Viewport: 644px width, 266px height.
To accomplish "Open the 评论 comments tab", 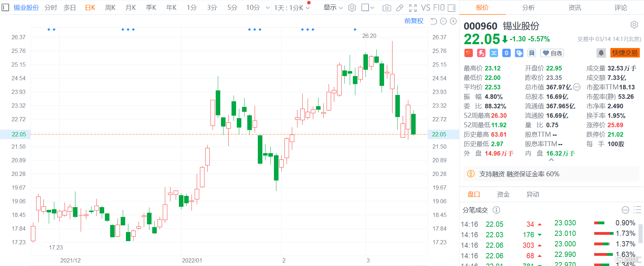I will (620, 8).
